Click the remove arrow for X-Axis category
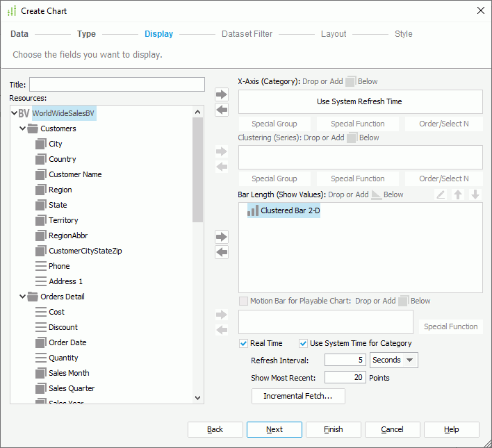The image size is (492, 448). 222,110
